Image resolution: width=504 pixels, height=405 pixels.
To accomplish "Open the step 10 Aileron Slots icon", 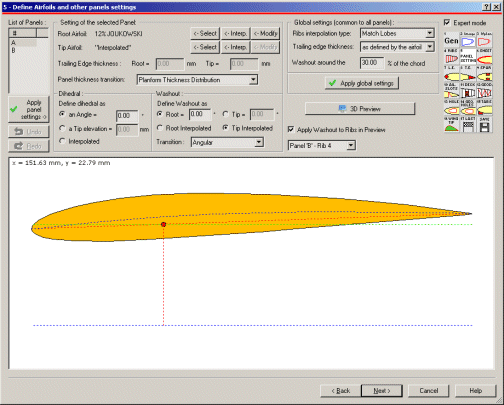I will point(451,91).
